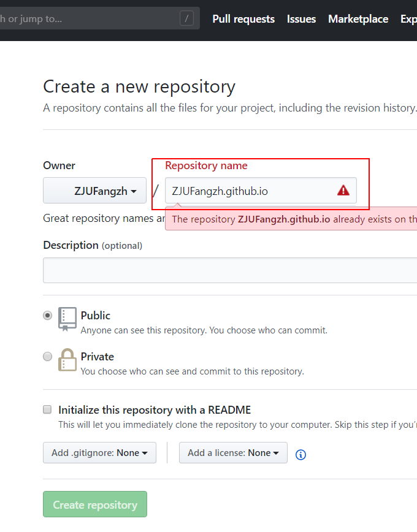Click the book icon beside Public

(x=67, y=319)
